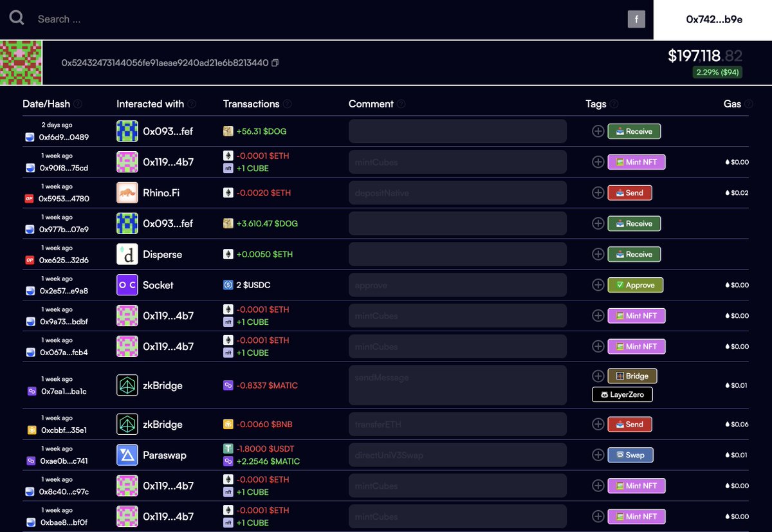The height and width of the screenshot is (532, 772).
Task: Click the Paraswap logo icon
Action: 127,455
